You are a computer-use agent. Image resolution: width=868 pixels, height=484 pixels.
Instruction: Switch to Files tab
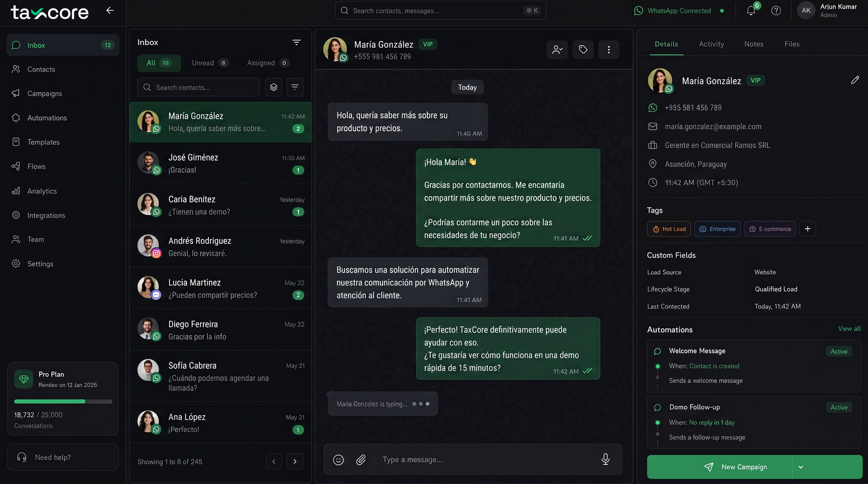tap(792, 44)
